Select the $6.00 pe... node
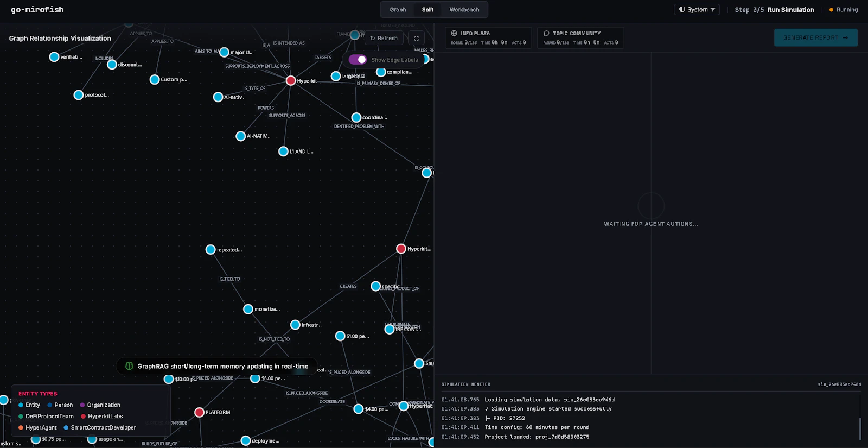Image resolution: width=868 pixels, height=448 pixels. (x=255, y=378)
